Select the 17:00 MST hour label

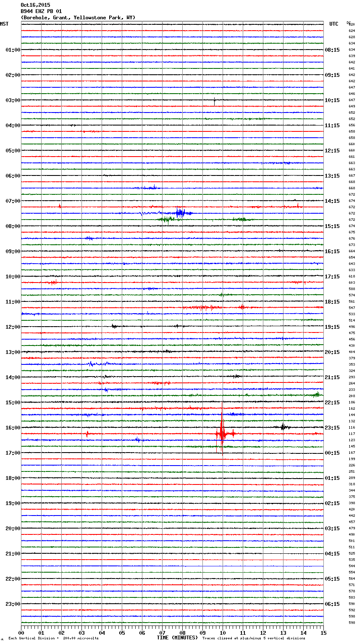(x=13, y=453)
